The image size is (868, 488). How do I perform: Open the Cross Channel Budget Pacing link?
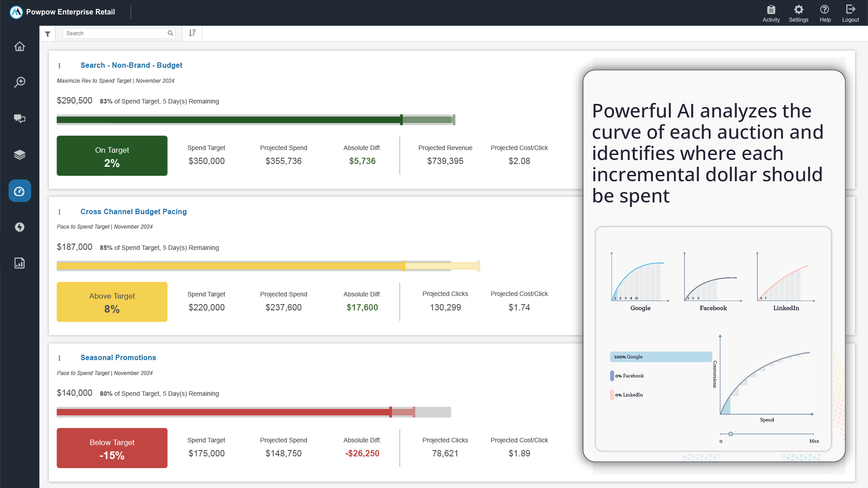click(x=133, y=211)
